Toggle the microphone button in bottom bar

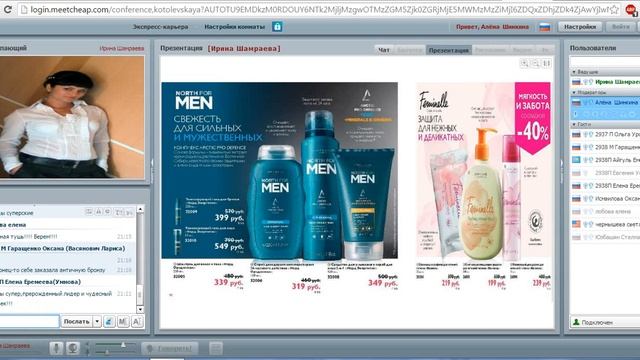pyautogui.click(x=56, y=348)
